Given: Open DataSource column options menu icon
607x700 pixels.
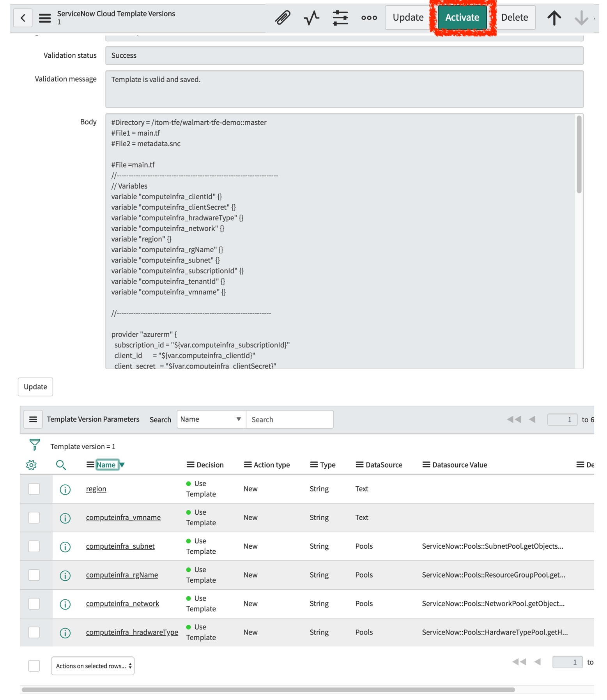Looking at the screenshot, I should (x=359, y=464).
